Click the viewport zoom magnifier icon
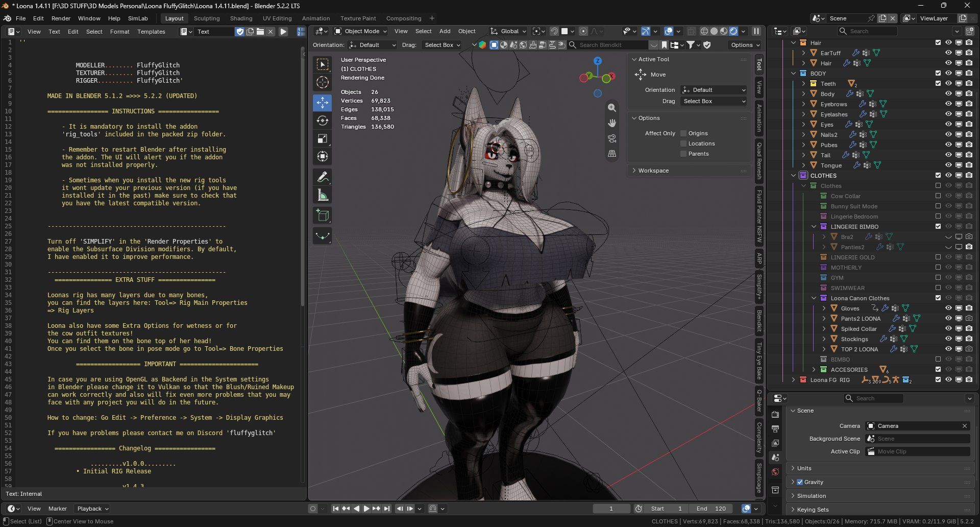Viewport: 980px width, 527px height. tap(611, 108)
